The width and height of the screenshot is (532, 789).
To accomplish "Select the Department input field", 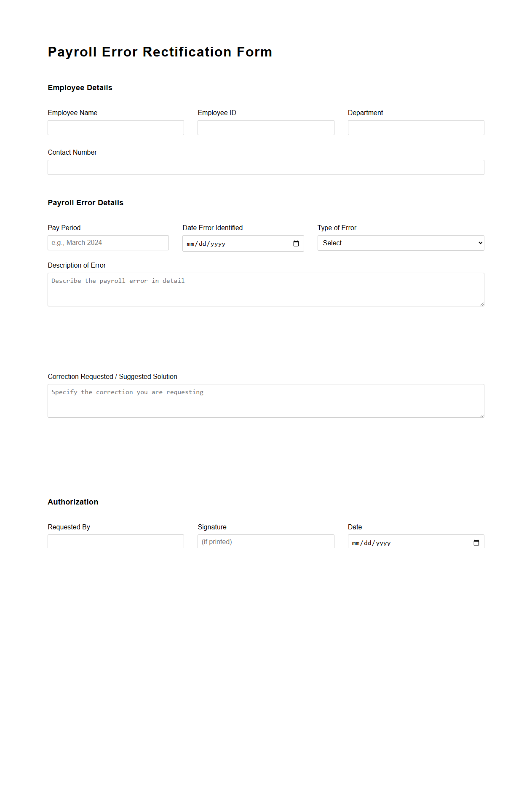I will [416, 128].
